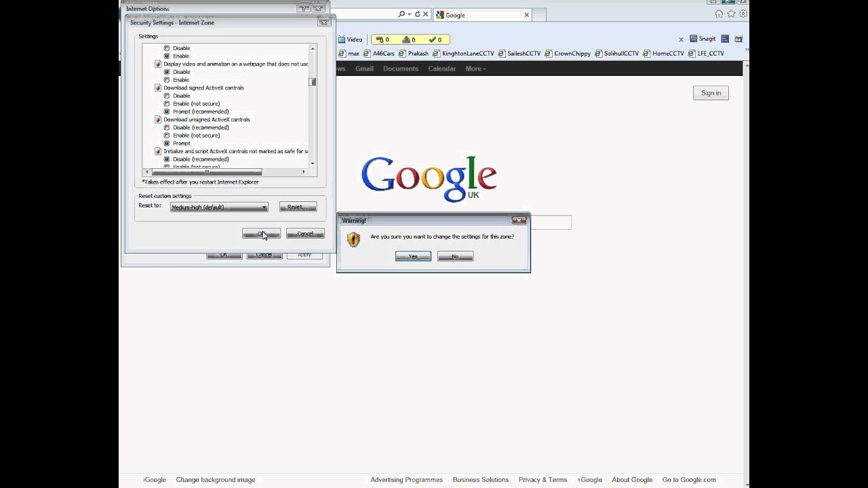Select Disable under Display video and animation

(x=167, y=72)
